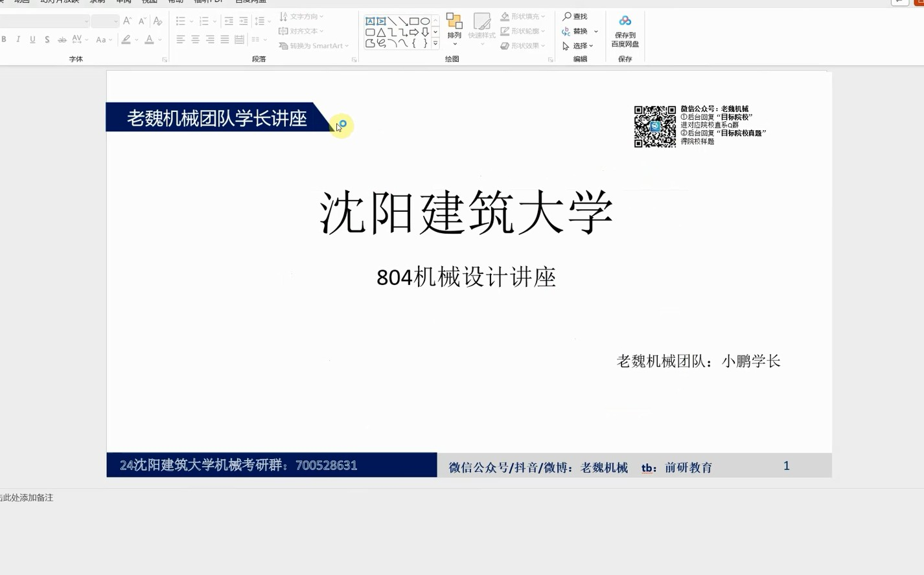Apply distributed alignment icon

click(x=239, y=39)
